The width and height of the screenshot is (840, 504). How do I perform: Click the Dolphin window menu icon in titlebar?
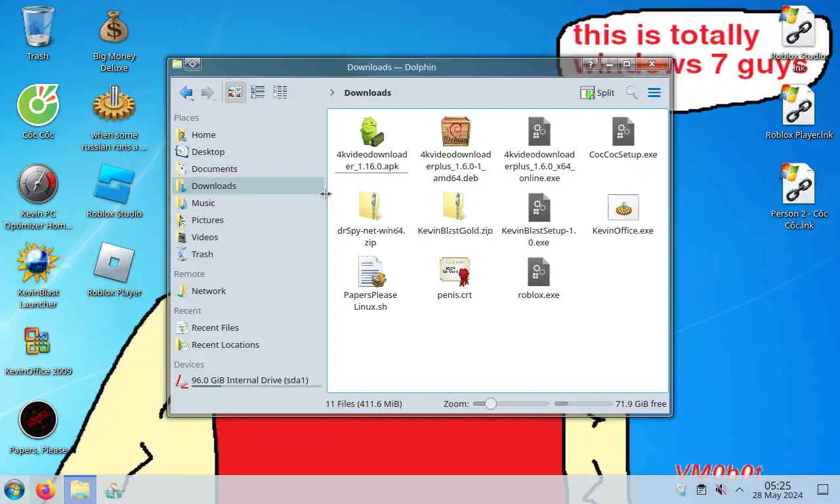tap(177, 64)
